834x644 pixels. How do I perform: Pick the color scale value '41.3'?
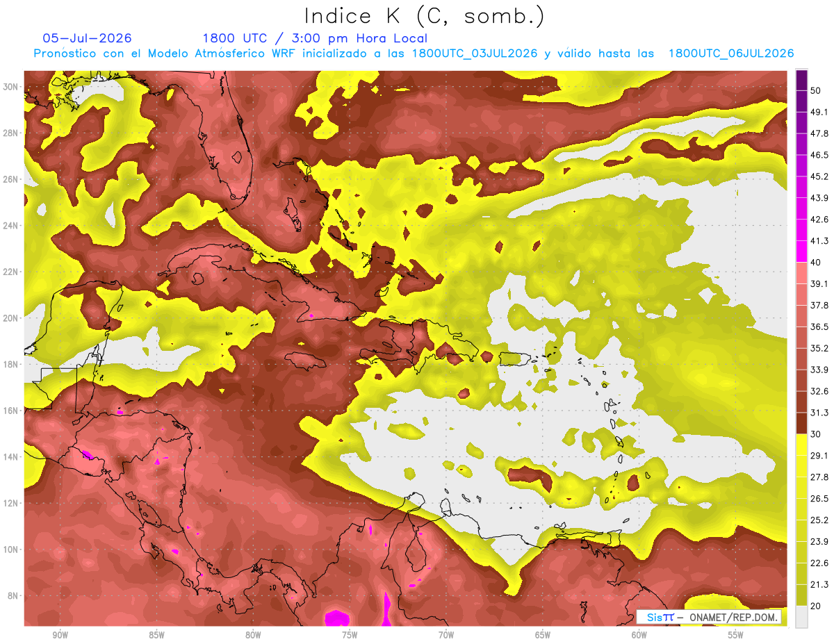[819, 241]
